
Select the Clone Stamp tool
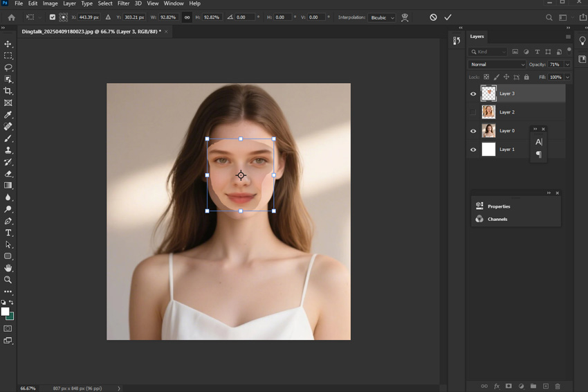pyautogui.click(x=8, y=150)
